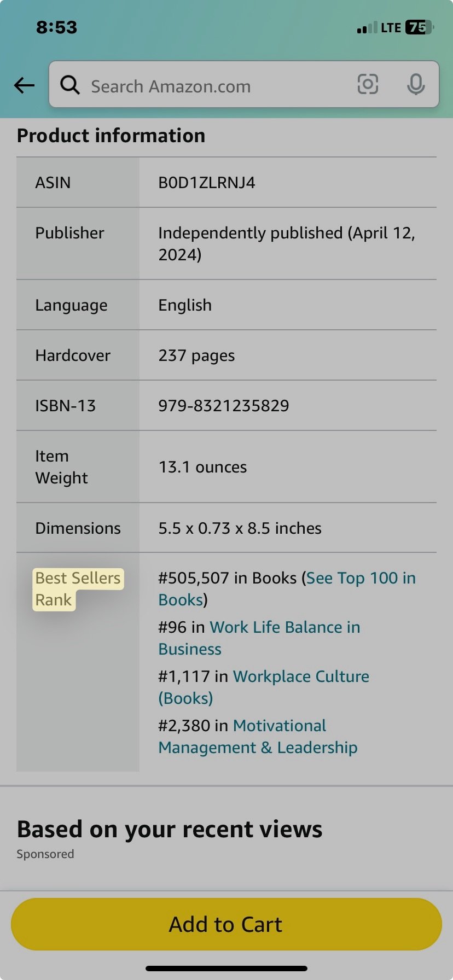Tap the Hardcover row label
Screen dimensions: 453x980
(x=73, y=355)
